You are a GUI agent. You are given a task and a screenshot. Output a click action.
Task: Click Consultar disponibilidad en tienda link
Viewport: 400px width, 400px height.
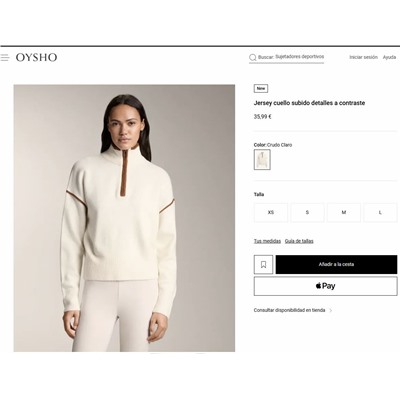pyautogui.click(x=289, y=310)
